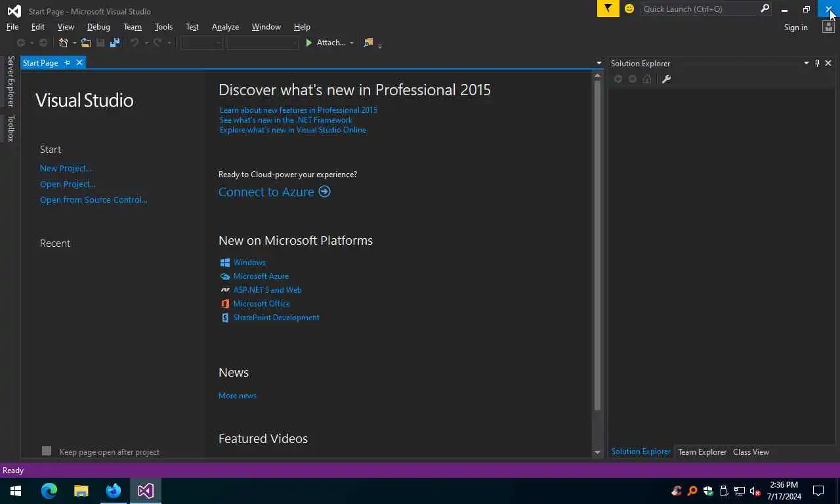The height and width of the screenshot is (504, 840).
Task: Toggle Keep page open after project checkbox
Action: coord(47,451)
